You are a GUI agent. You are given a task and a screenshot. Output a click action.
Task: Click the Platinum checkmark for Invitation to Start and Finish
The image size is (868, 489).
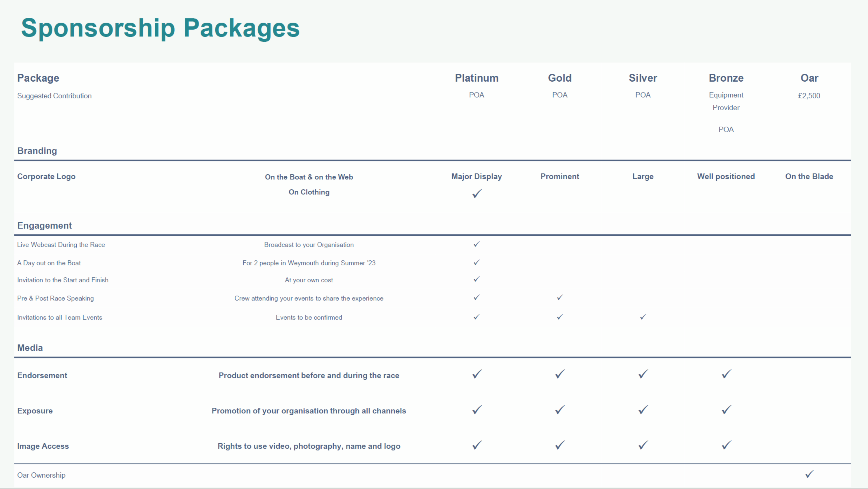(x=476, y=279)
